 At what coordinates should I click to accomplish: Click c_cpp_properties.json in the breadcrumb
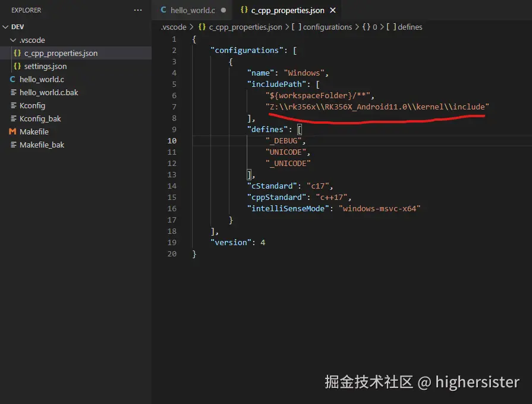pos(245,27)
